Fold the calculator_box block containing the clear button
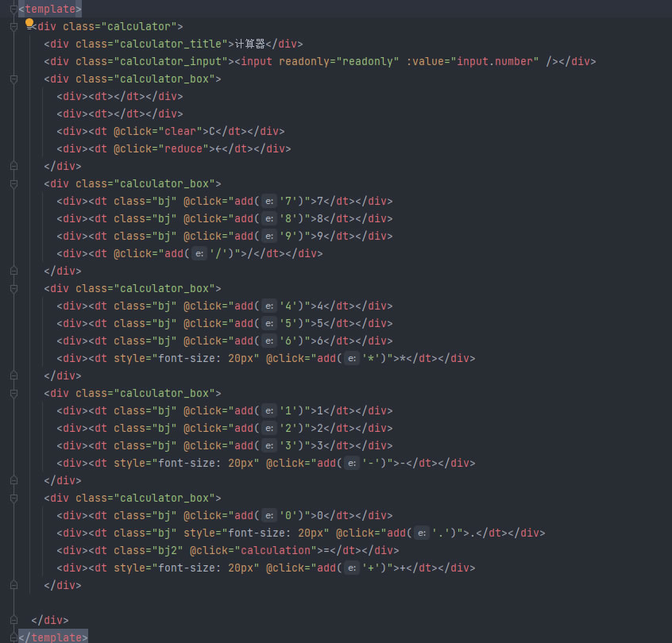 (x=14, y=79)
